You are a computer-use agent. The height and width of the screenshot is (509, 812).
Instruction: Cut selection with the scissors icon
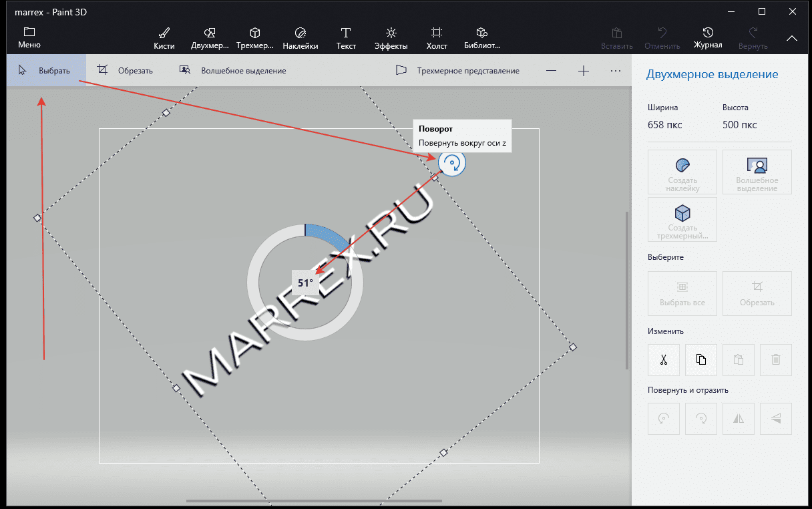(664, 359)
